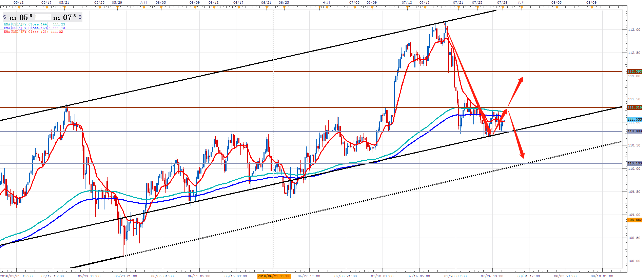Click the 07/26 13:00 time axis label
Image resolution: width=644 pixels, height=280 pixels.
pos(492,276)
